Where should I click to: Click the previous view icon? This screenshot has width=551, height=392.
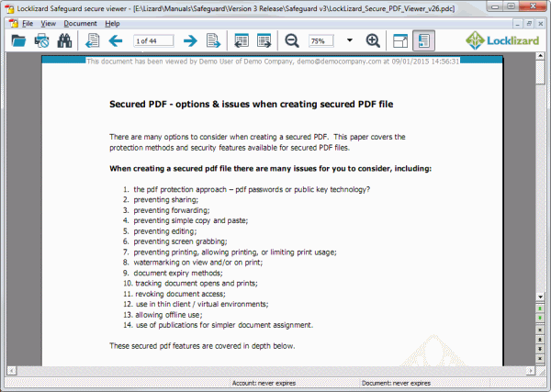pyautogui.click(x=242, y=40)
